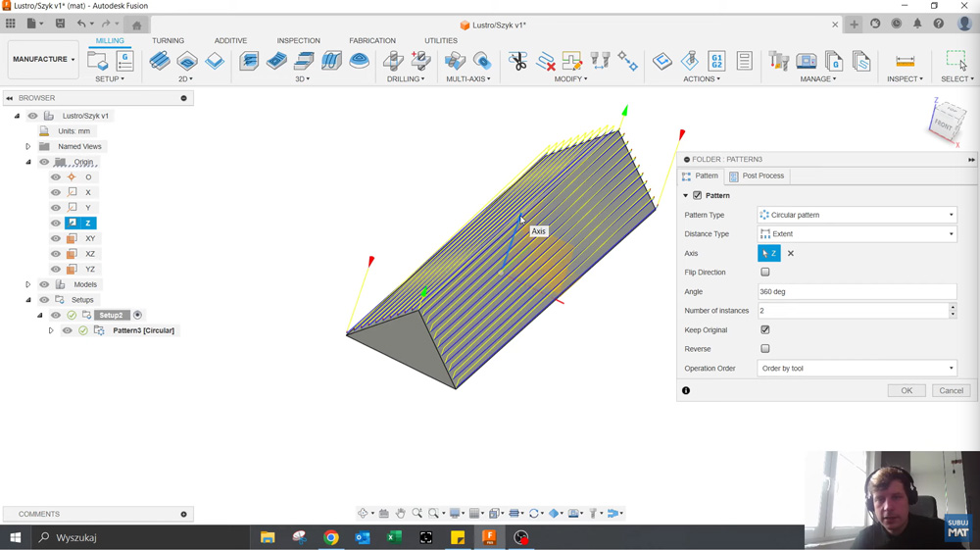Screen dimensions: 980x550
Task: Click the G1 G2 Post Process icon
Action: tap(717, 61)
